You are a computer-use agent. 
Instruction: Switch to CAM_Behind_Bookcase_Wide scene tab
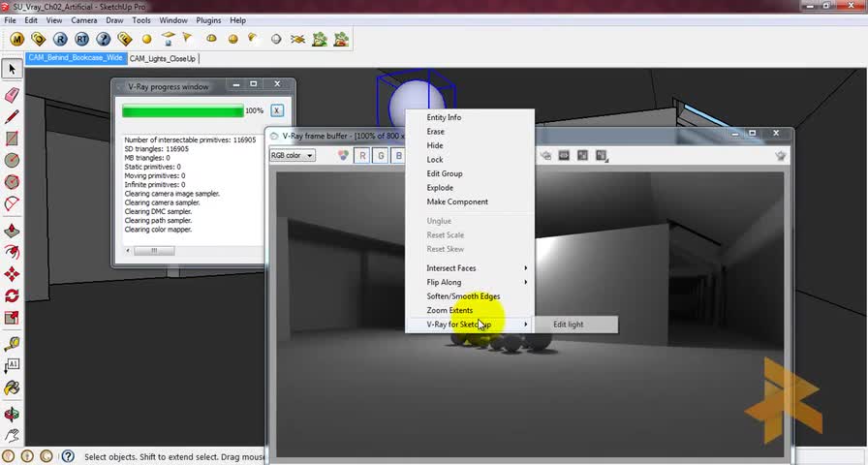pyautogui.click(x=76, y=58)
